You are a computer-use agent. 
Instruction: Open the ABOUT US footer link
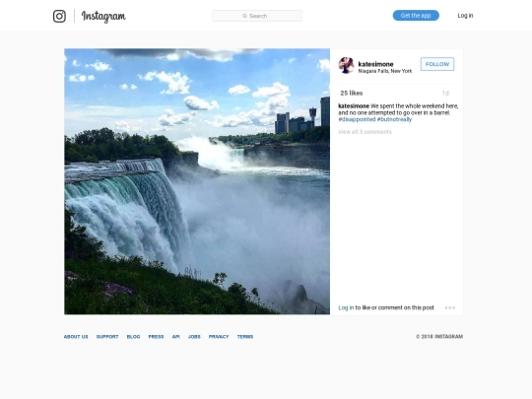pos(76,337)
